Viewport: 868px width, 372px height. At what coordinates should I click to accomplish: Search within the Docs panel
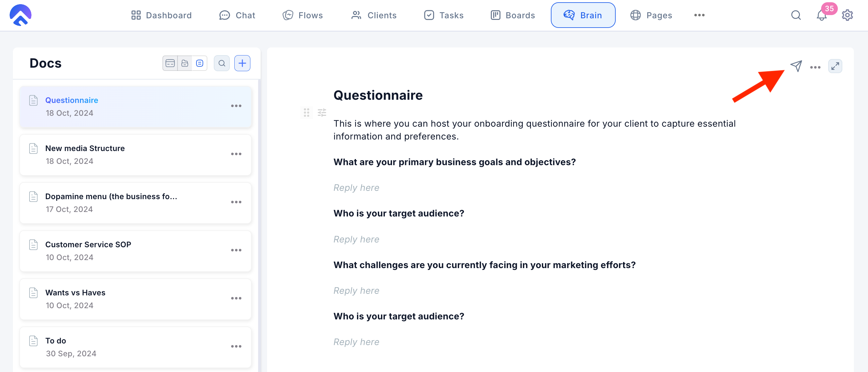coord(222,63)
